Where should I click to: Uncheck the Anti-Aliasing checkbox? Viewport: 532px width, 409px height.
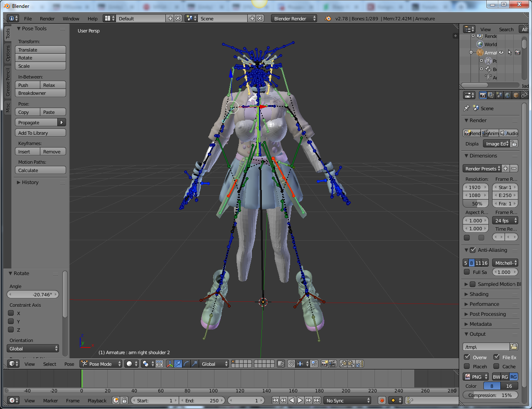(473, 250)
